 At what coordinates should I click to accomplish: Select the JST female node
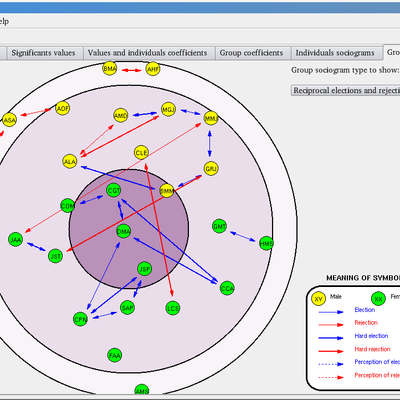point(55,256)
